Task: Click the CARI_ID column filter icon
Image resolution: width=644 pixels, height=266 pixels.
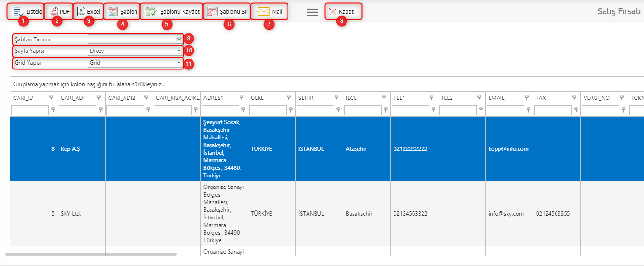Action: point(51,98)
